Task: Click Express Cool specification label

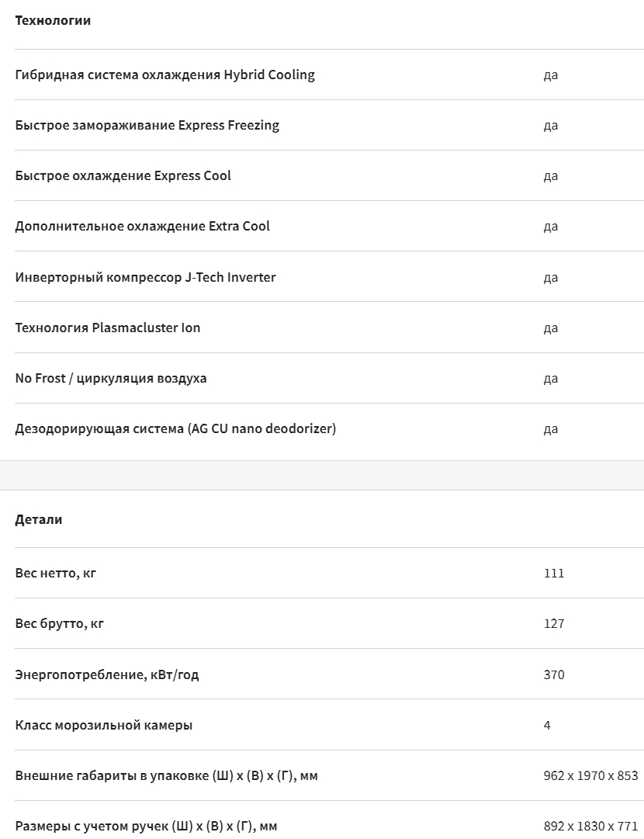Action: pos(123,176)
